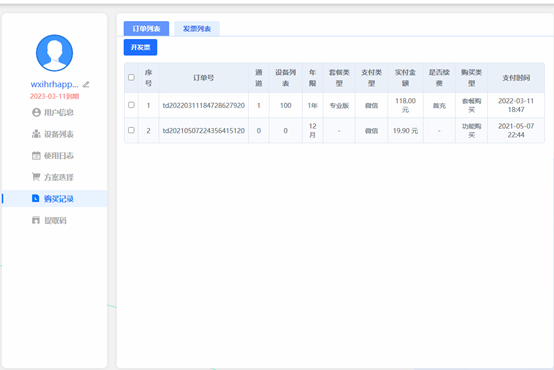
Task: Switch to the 订单列表 tab
Action: tap(146, 29)
